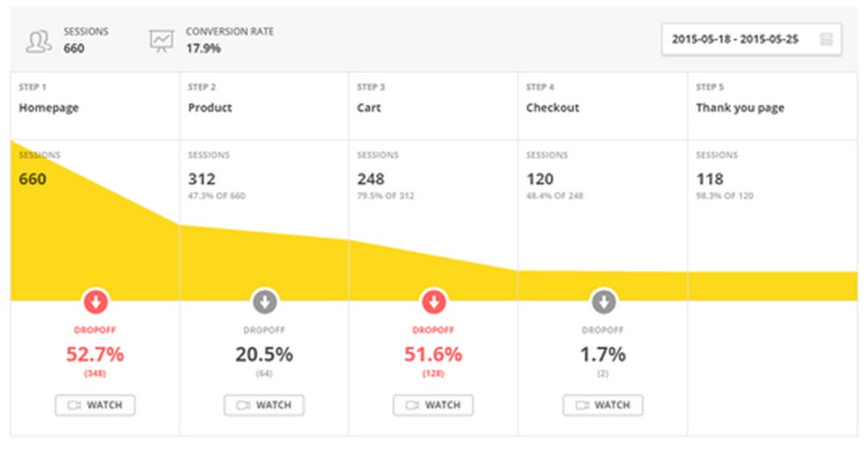
Task: Watch recordings for the 51.6% Cart dropoff
Action: click(x=433, y=405)
